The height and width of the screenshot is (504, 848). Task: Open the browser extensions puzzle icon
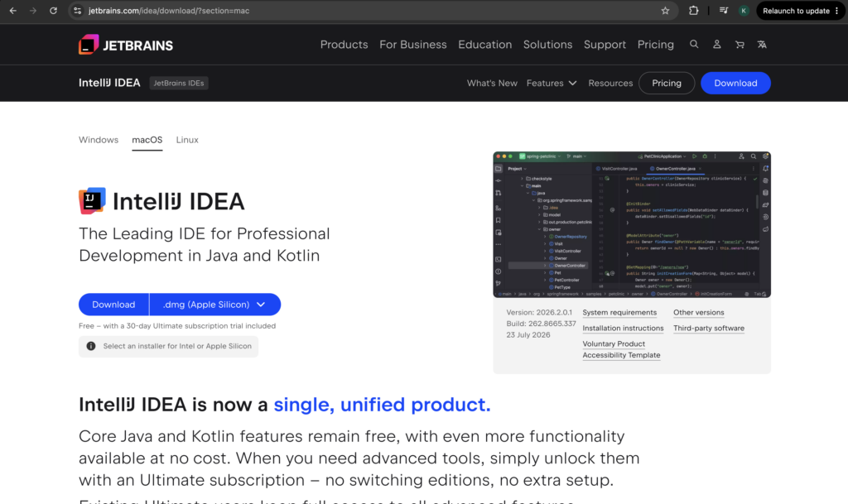click(693, 11)
